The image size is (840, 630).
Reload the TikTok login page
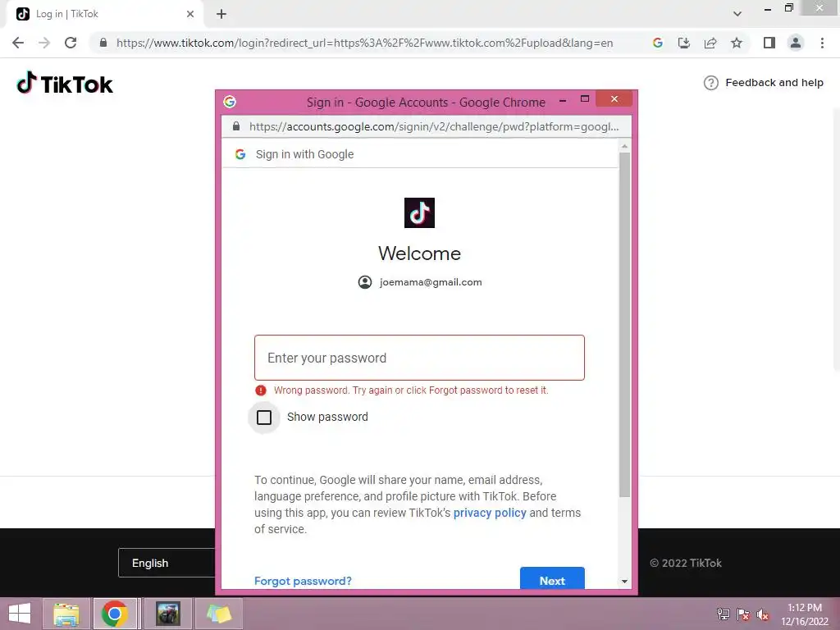click(x=71, y=43)
